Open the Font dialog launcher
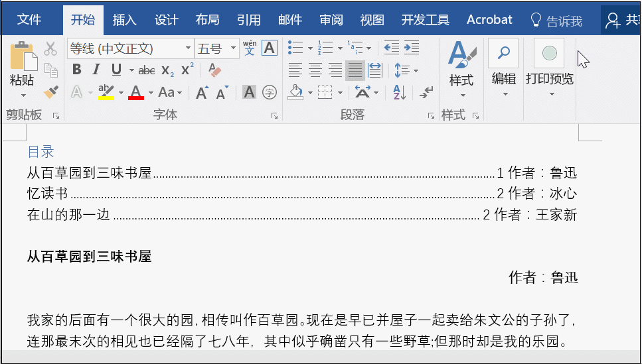 [274, 116]
